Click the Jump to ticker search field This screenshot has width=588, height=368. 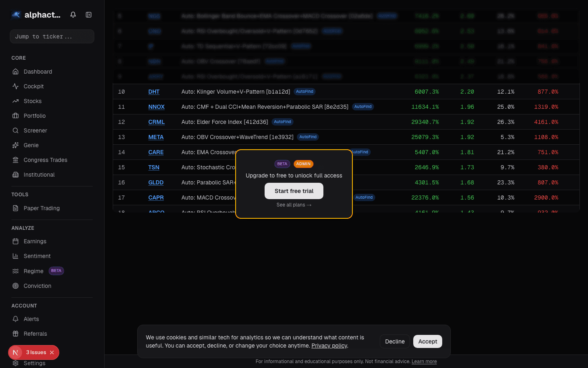pyautogui.click(x=52, y=36)
